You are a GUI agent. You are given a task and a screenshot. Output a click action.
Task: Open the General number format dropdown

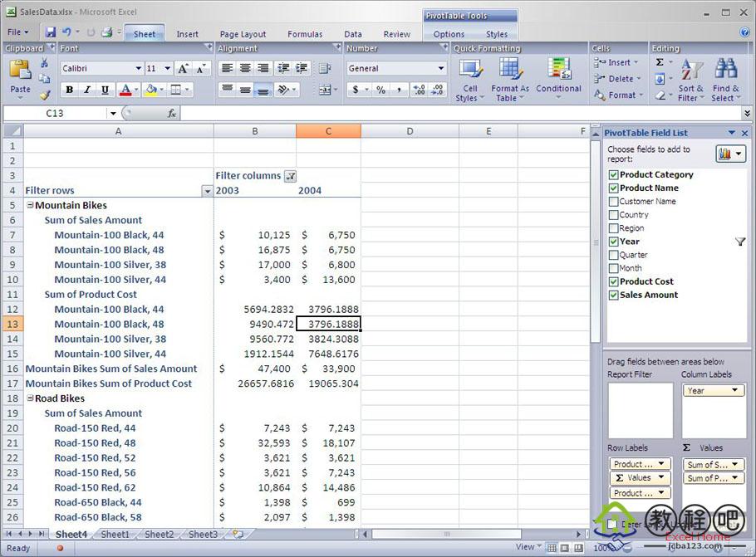pos(440,68)
